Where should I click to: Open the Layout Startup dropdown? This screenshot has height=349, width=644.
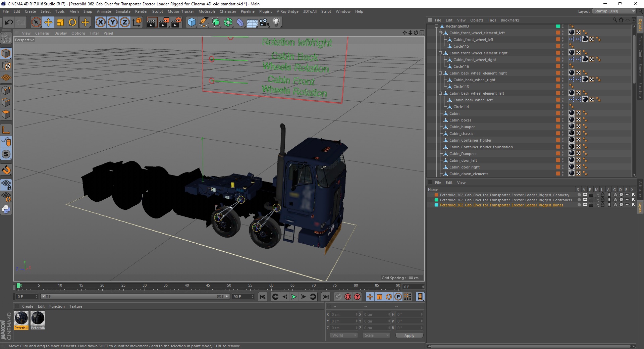(x=614, y=11)
